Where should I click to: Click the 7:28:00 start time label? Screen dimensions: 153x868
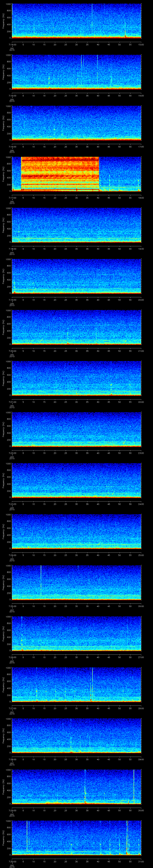point(12,760)
